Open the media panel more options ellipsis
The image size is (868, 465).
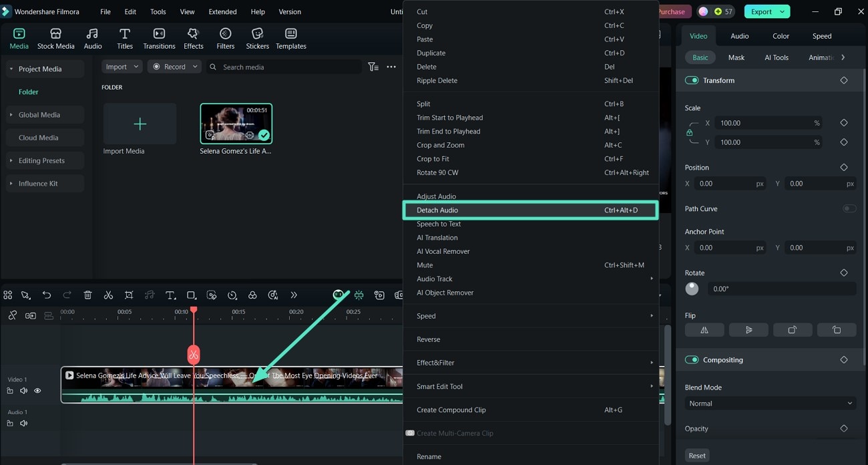[391, 67]
